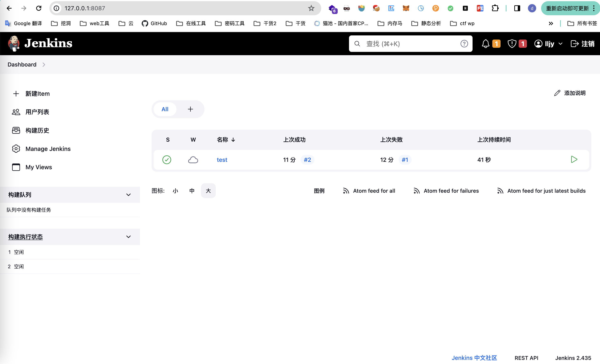600x364 pixels.
Task: Open the 挖洞 bookmarks folder
Action: coord(61,23)
